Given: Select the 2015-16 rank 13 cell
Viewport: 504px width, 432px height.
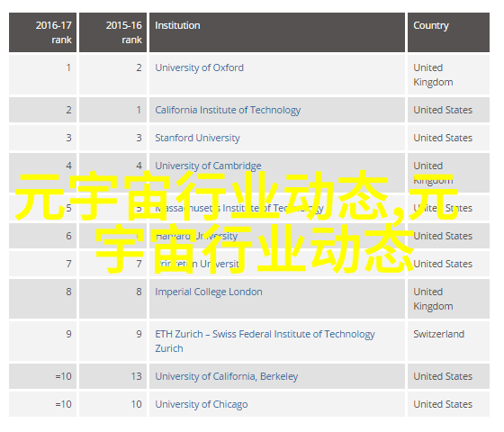Looking at the screenshot, I should coord(112,376).
